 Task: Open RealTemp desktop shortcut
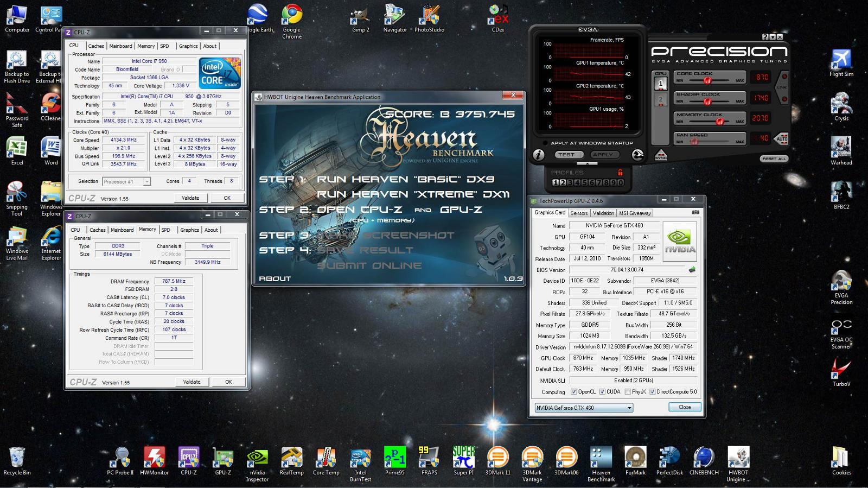click(292, 461)
